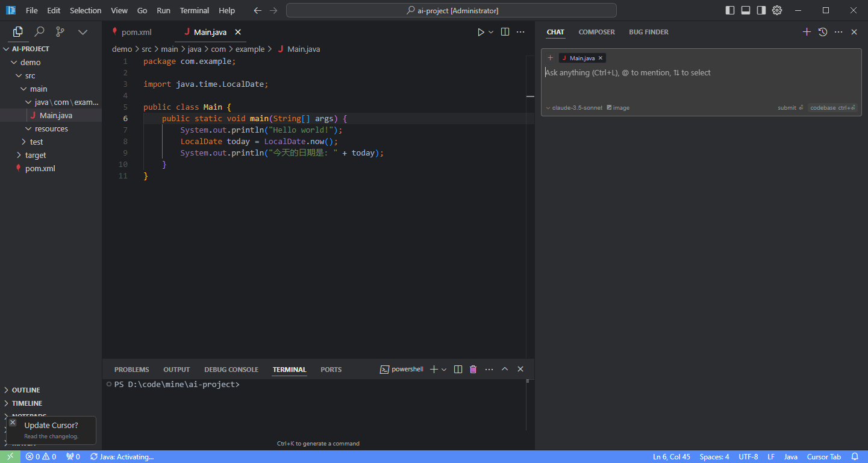Send chat with codebase context
The width and height of the screenshot is (868, 463).
[x=832, y=108]
